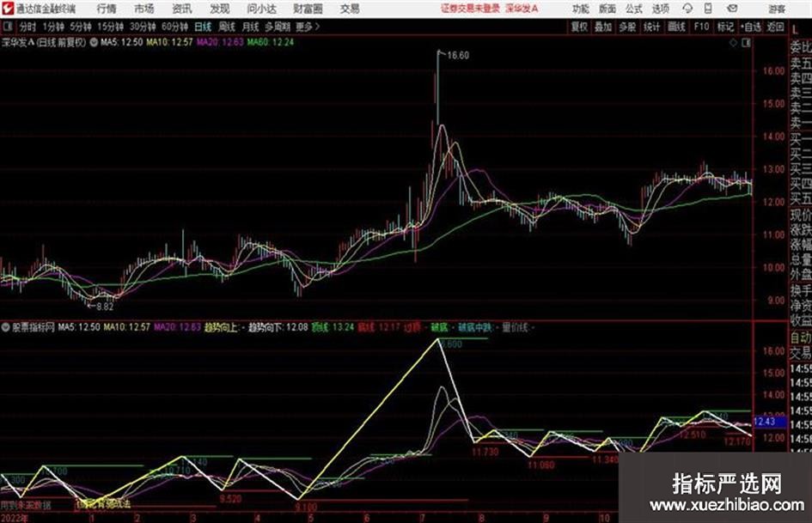Switch to the 5分钟 period tab
This screenshot has height=523, width=812.
pos(80,27)
